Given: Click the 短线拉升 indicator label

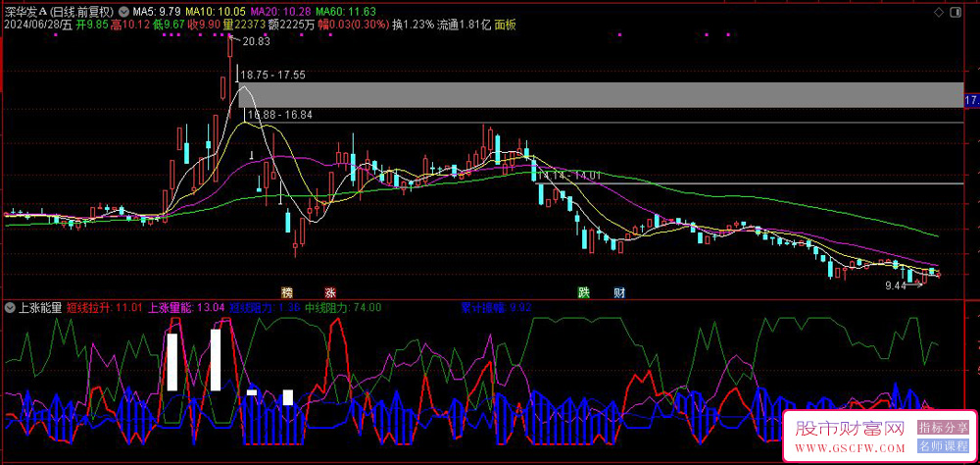Looking at the screenshot, I should tap(89, 307).
